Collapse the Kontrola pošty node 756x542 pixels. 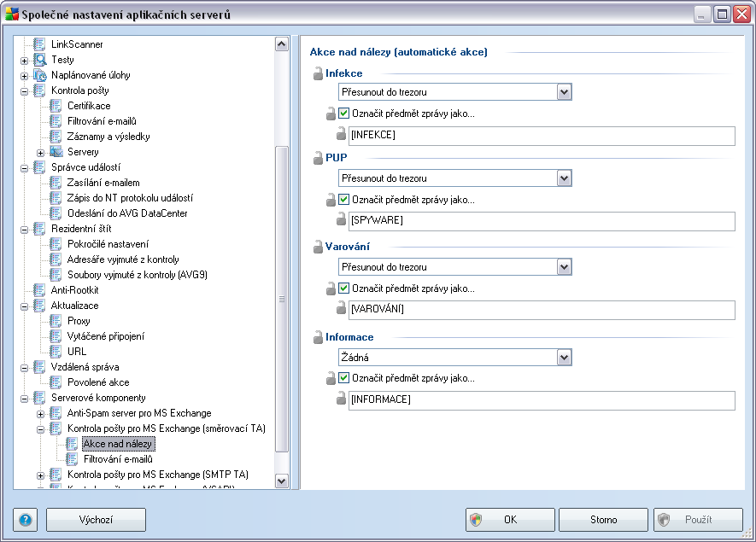[x=25, y=91]
